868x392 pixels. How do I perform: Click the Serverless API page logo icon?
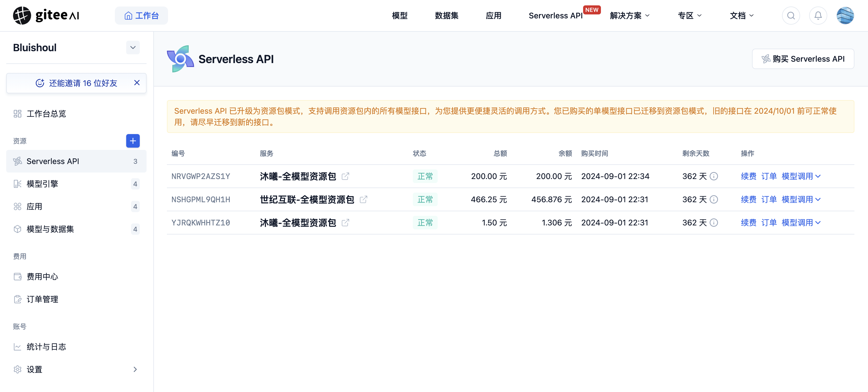tap(180, 59)
